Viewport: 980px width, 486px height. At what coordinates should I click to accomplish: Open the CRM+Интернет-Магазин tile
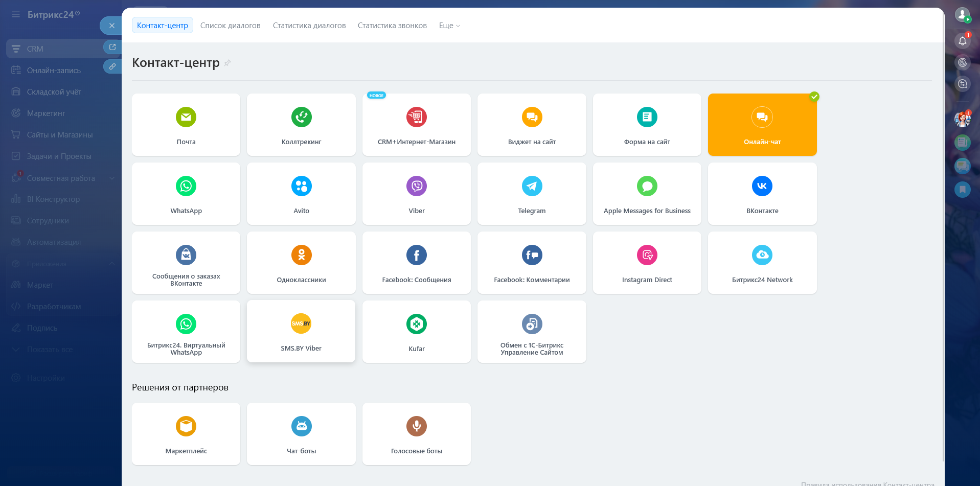click(x=417, y=125)
